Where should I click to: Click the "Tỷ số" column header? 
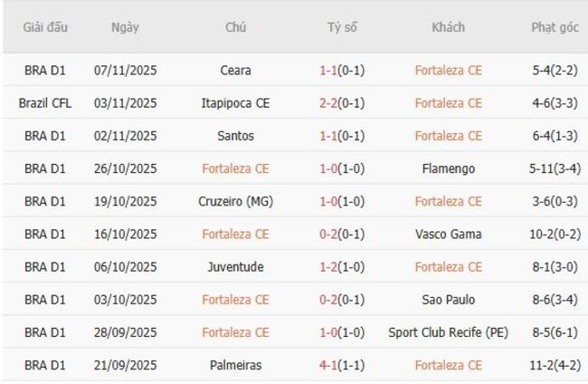(342, 27)
